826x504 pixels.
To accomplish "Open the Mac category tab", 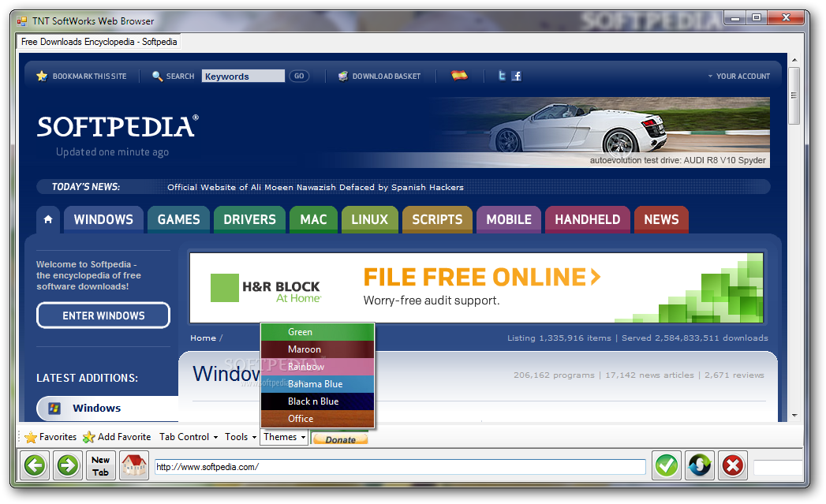I will [x=313, y=219].
